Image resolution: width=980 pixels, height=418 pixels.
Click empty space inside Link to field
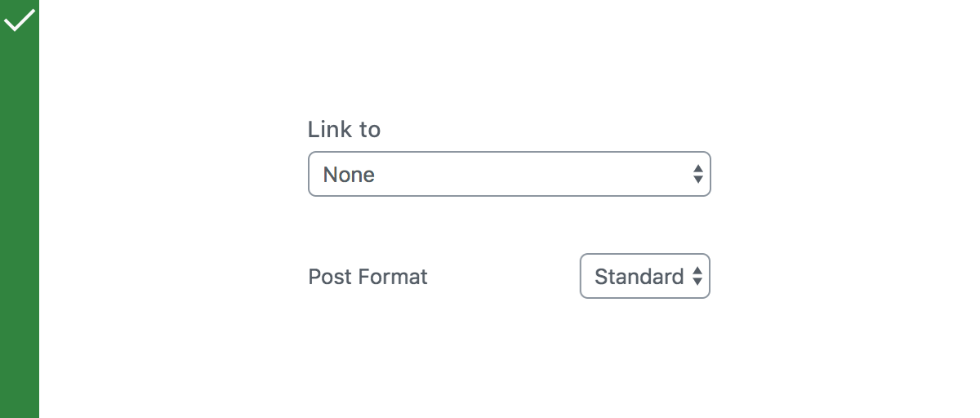click(x=531, y=175)
